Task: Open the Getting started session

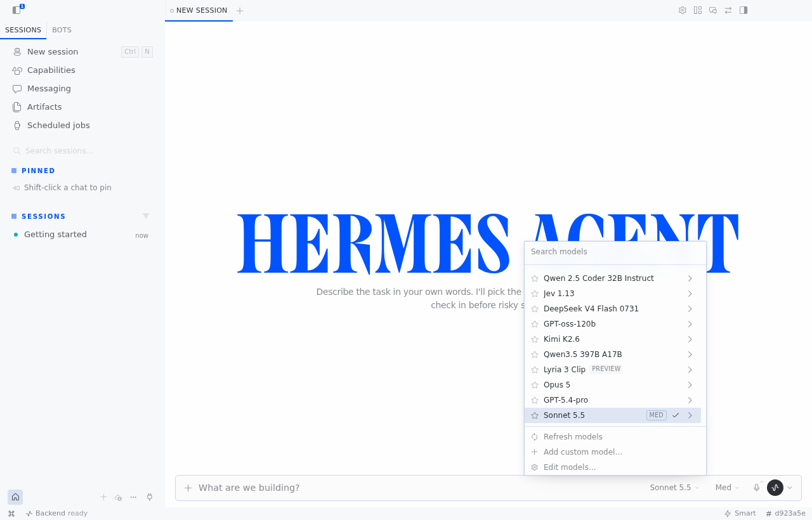Action: tap(82, 235)
